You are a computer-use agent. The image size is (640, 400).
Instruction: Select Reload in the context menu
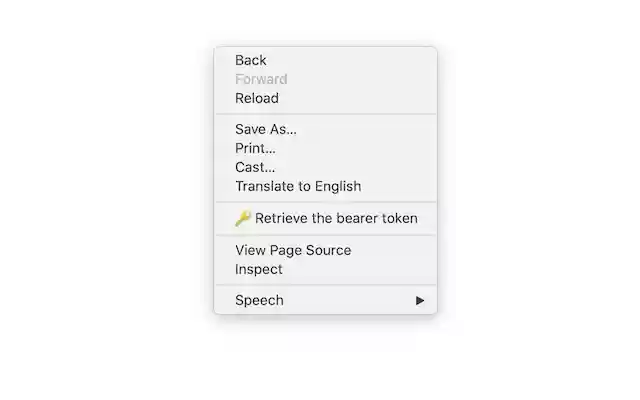coord(257,98)
